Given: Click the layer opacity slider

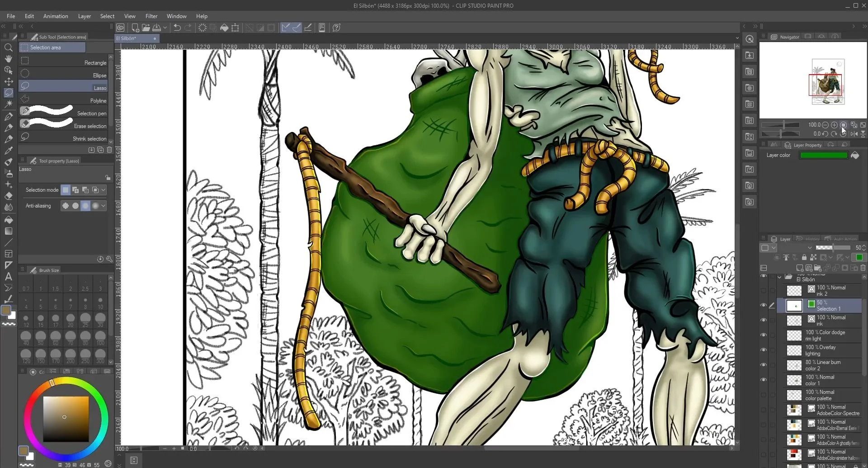Looking at the screenshot, I should pos(833,248).
